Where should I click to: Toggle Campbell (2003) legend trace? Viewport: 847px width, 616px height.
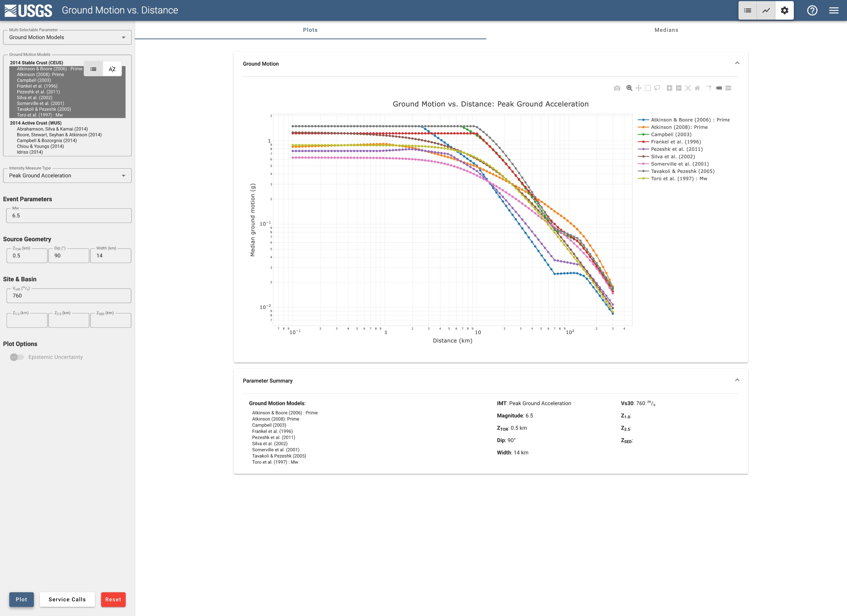click(x=664, y=135)
